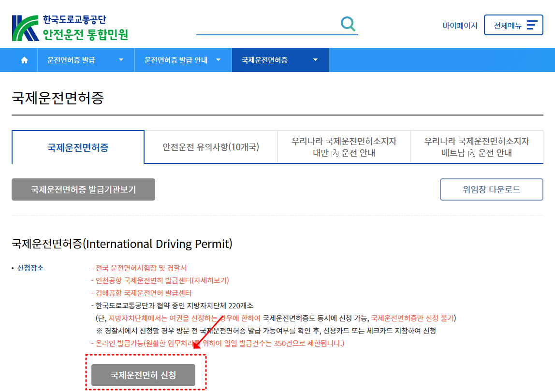The height and width of the screenshot is (392, 555).
Task: Click the 온라인 발급가능 notice line
Action: (218, 344)
